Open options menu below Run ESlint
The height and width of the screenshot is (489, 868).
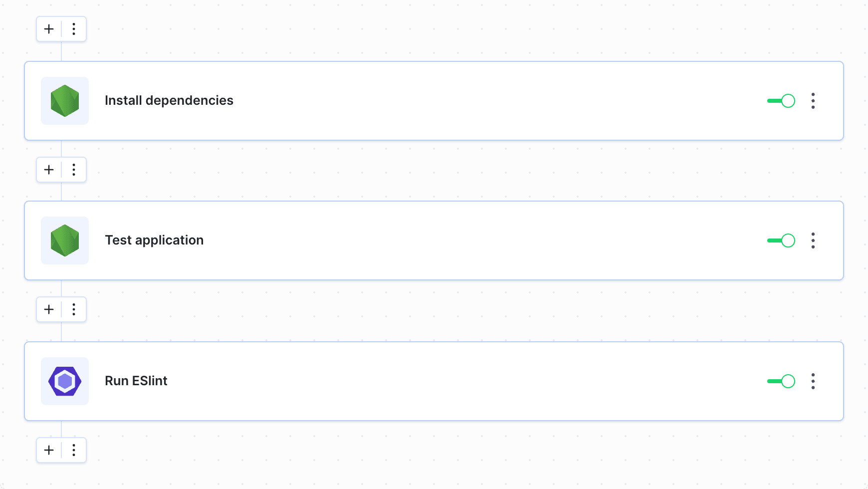point(74,450)
